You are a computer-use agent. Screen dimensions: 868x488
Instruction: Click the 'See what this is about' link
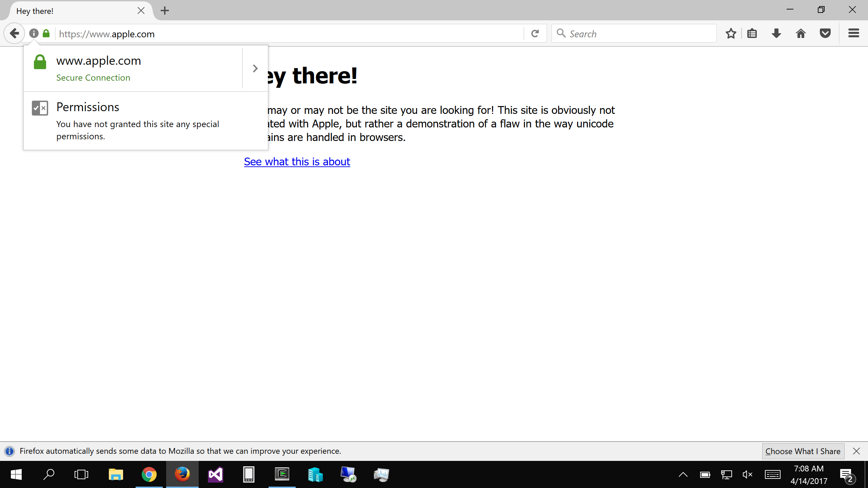click(297, 161)
